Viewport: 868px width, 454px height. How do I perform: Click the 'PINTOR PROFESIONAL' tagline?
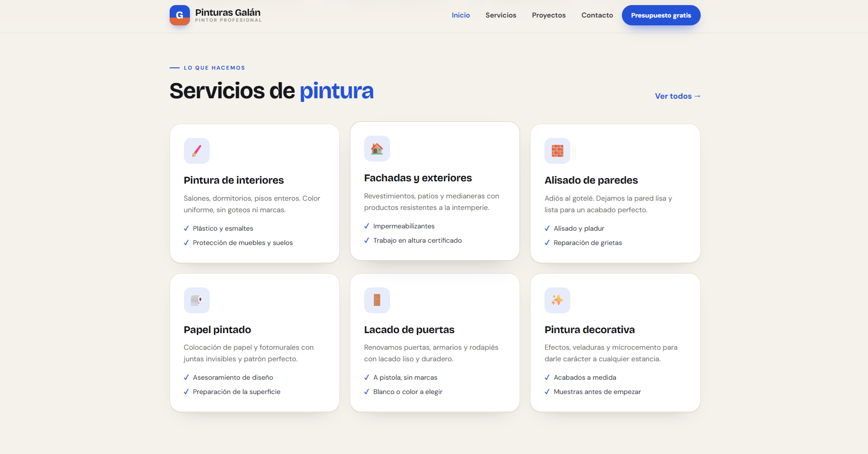(x=228, y=20)
